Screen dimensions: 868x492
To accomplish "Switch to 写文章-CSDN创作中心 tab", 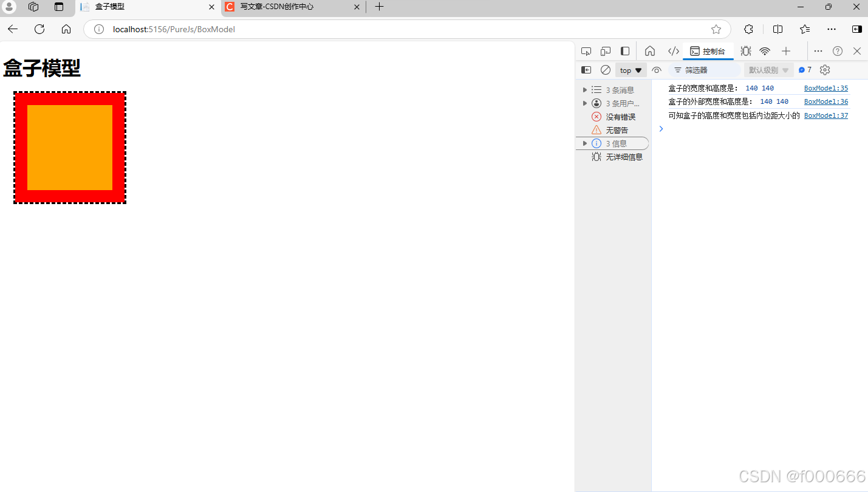I will [294, 7].
